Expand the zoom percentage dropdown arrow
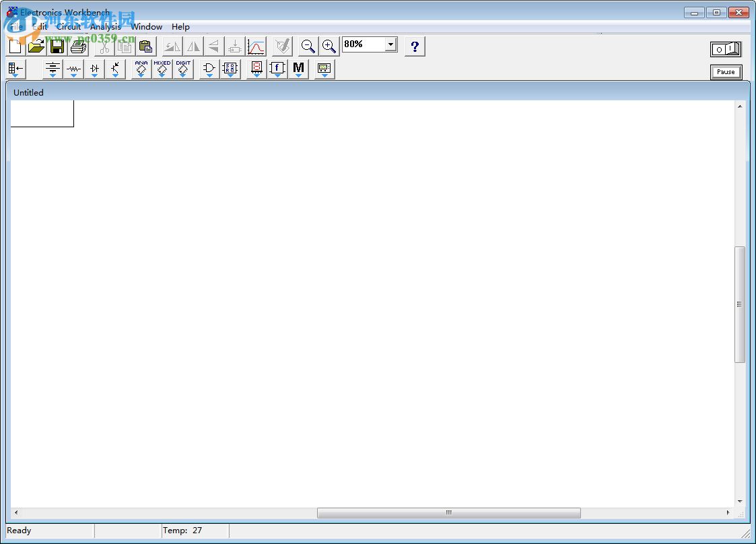 click(391, 45)
